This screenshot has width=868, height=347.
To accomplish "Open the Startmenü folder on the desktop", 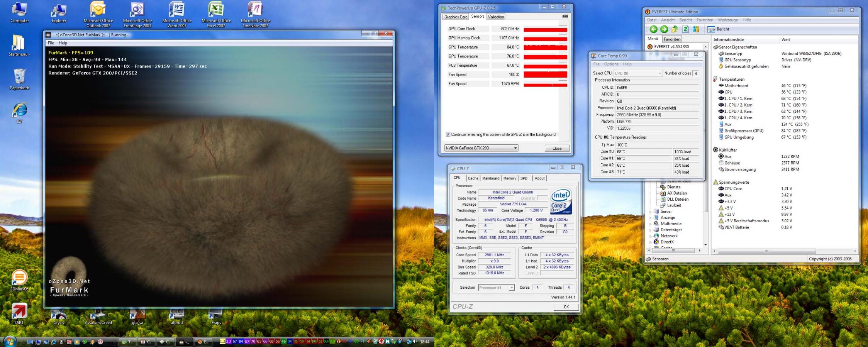I will tap(19, 46).
